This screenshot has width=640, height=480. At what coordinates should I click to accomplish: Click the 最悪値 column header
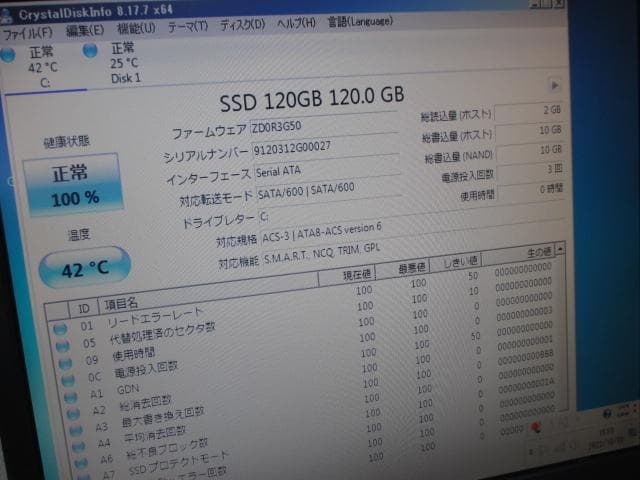pos(403,269)
